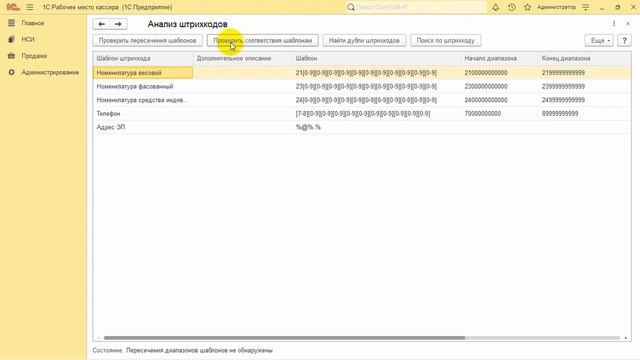
Task: Open service settings menu icon near Администратор
Action: click(x=586, y=7)
